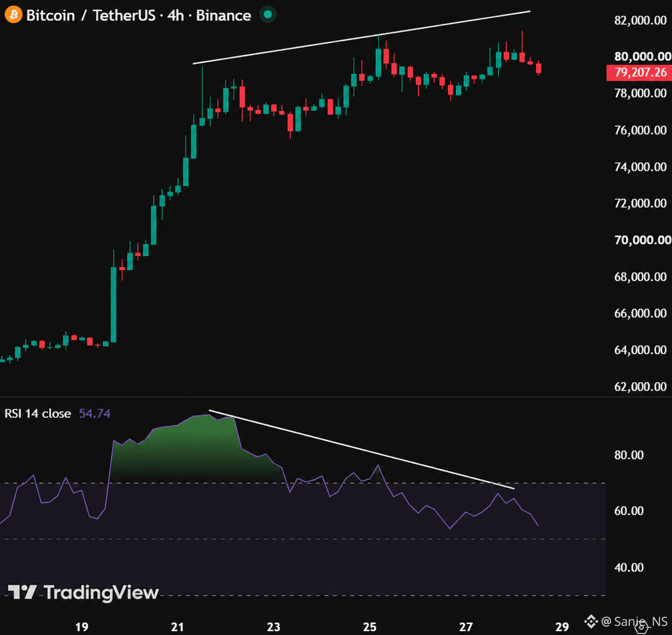Select the 4h interval label in title

(x=176, y=16)
